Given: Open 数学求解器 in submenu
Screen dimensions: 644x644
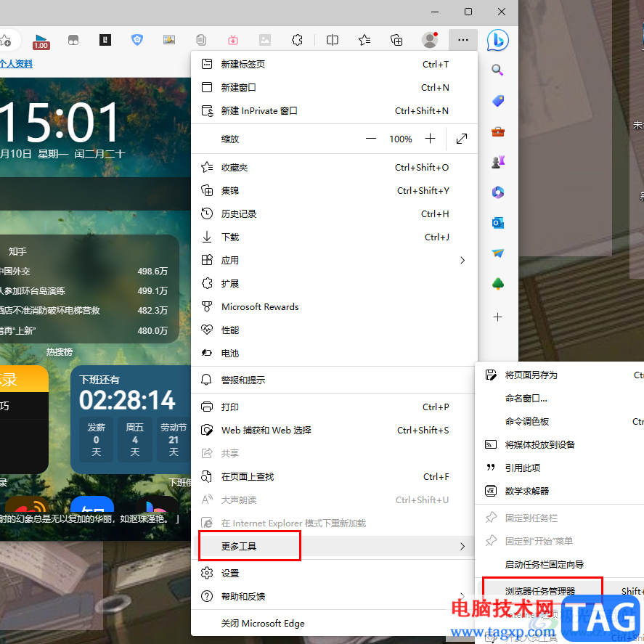Looking at the screenshot, I should point(561,491).
